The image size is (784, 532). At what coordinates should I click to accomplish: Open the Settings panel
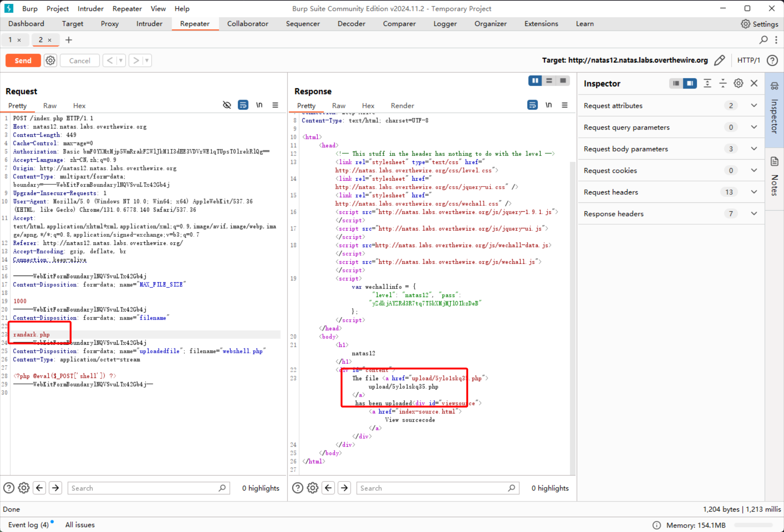[x=760, y=24]
